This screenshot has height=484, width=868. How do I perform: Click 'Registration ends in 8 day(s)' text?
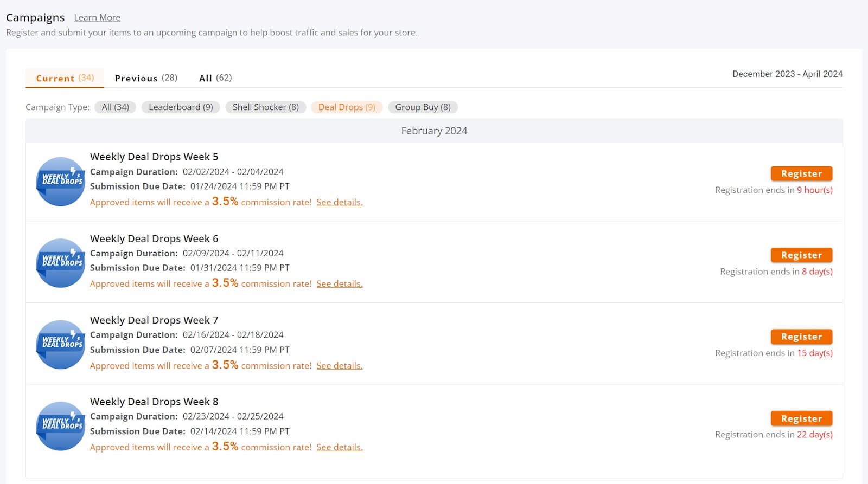click(x=776, y=271)
